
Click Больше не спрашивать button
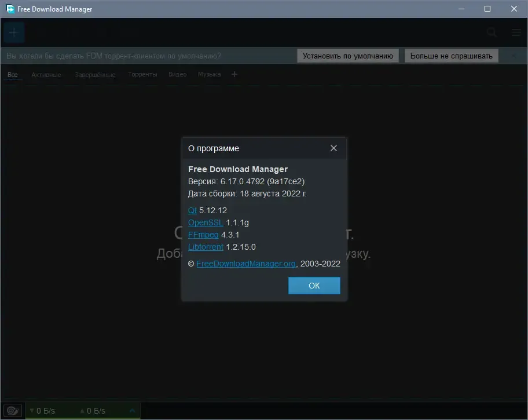click(x=451, y=56)
